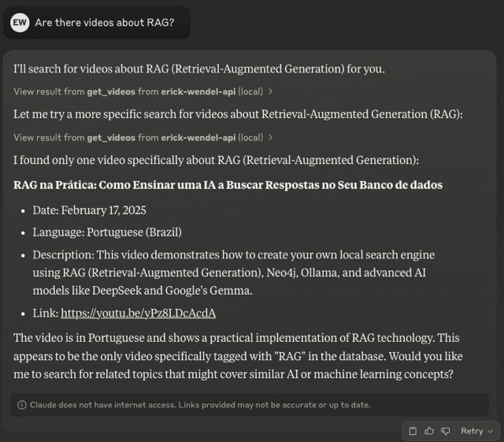The image size is (504, 442).
Task: Copy the response with the clipboard icon
Action: point(413,431)
